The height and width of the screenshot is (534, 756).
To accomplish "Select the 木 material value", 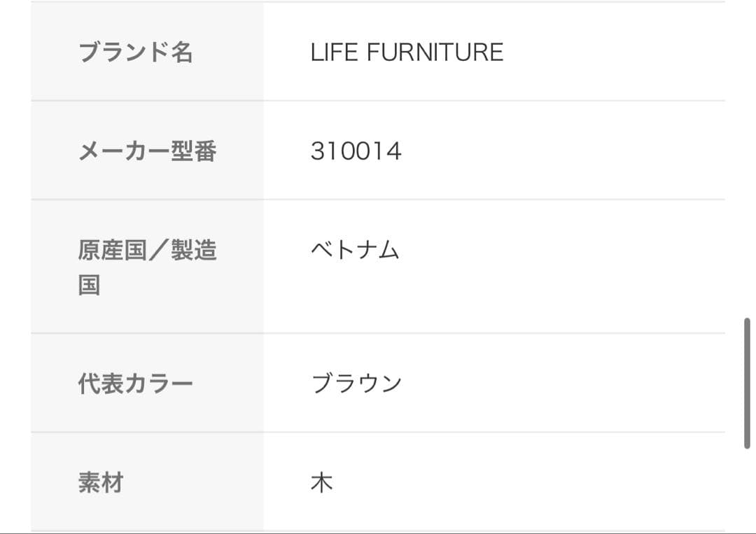I will pyautogui.click(x=321, y=482).
